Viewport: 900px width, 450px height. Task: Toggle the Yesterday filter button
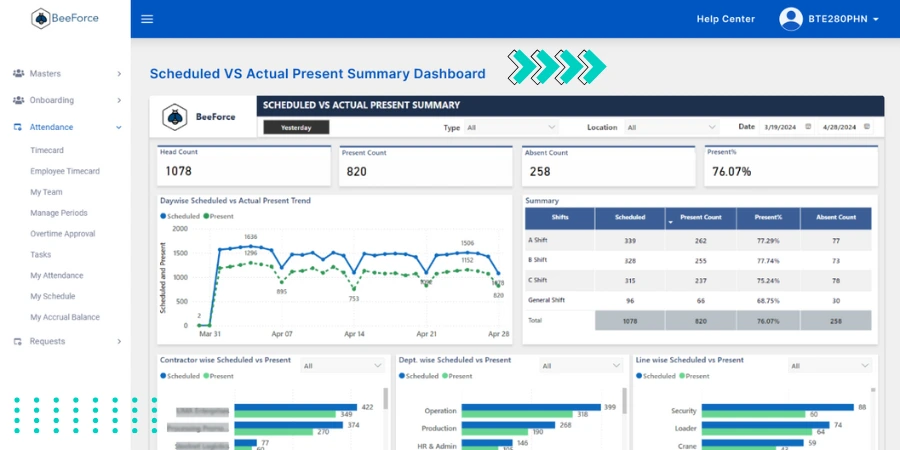(296, 128)
